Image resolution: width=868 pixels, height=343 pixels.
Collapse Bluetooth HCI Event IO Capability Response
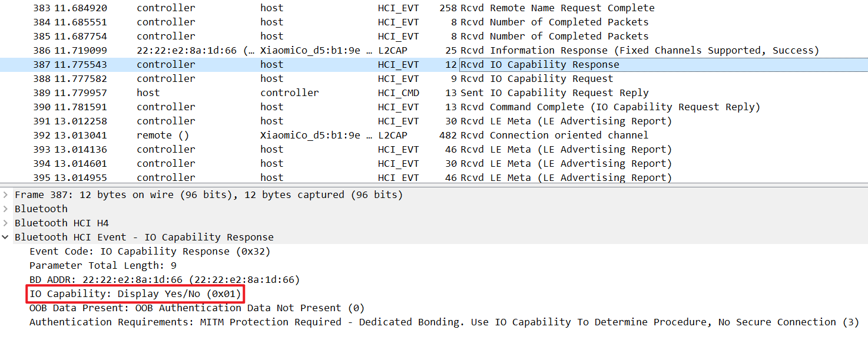coord(6,238)
